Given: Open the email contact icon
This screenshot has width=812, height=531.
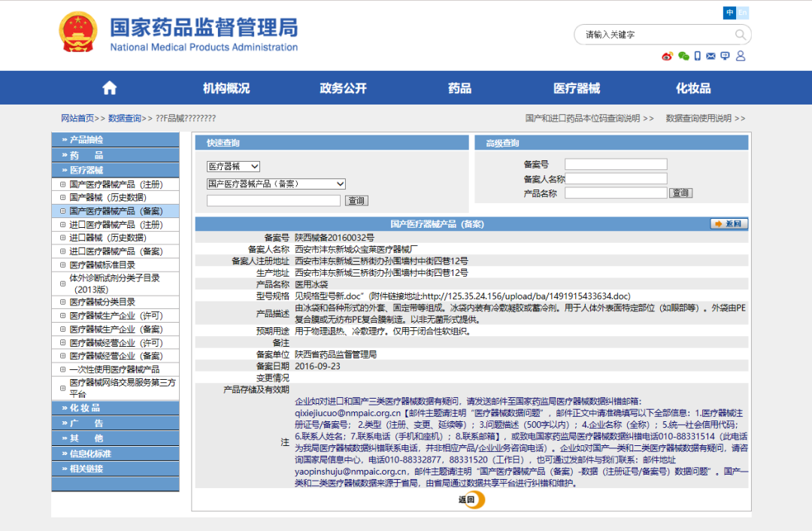Looking at the screenshot, I should point(712,56).
